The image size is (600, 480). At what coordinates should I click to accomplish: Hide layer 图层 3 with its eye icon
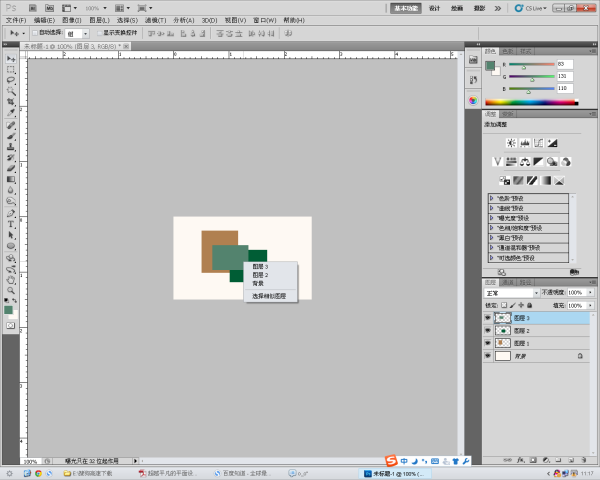pos(488,318)
